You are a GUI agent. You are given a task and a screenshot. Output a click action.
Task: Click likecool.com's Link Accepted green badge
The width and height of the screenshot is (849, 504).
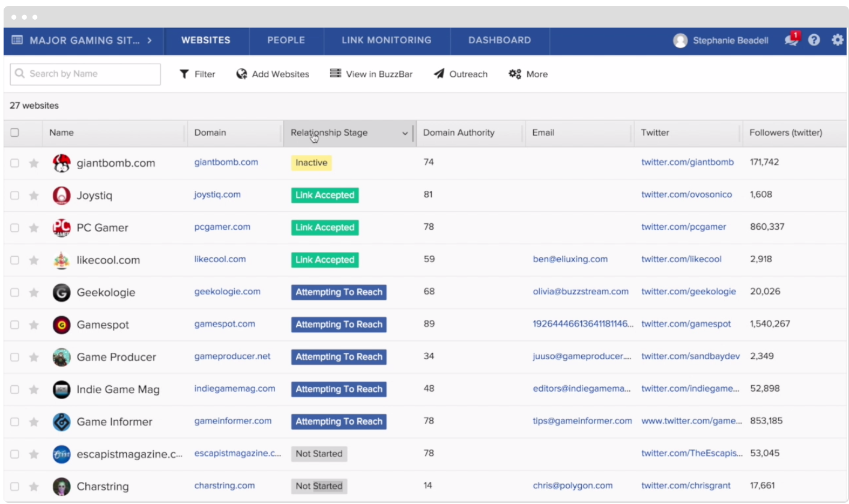(325, 260)
